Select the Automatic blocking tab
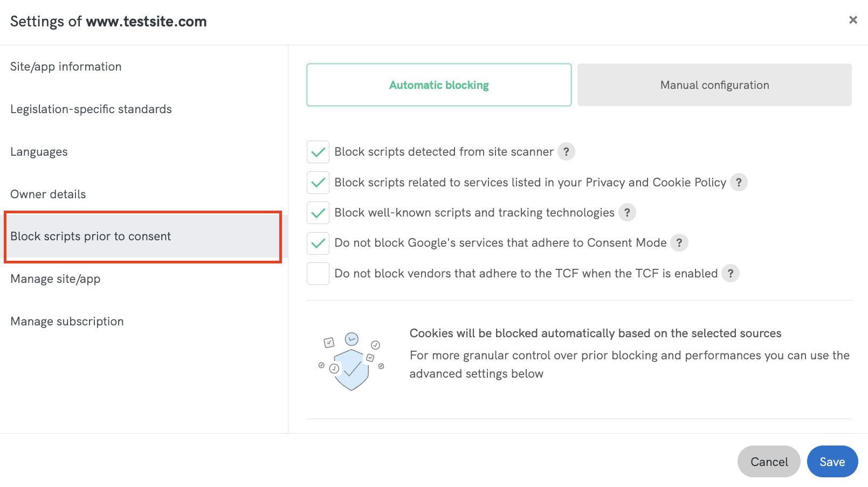The height and width of the screenshot is (487, 868). point(438,85)
